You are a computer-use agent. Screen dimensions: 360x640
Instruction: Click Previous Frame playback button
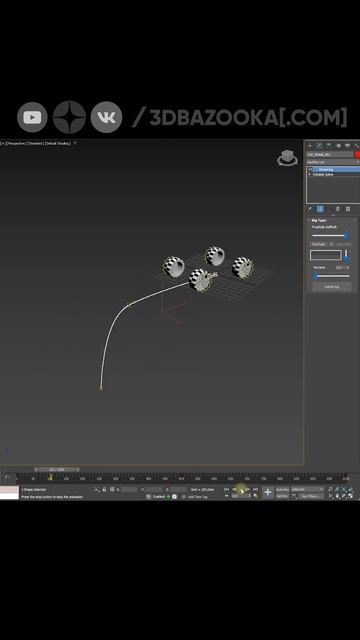pyautogui.click(x=234, y=489)
